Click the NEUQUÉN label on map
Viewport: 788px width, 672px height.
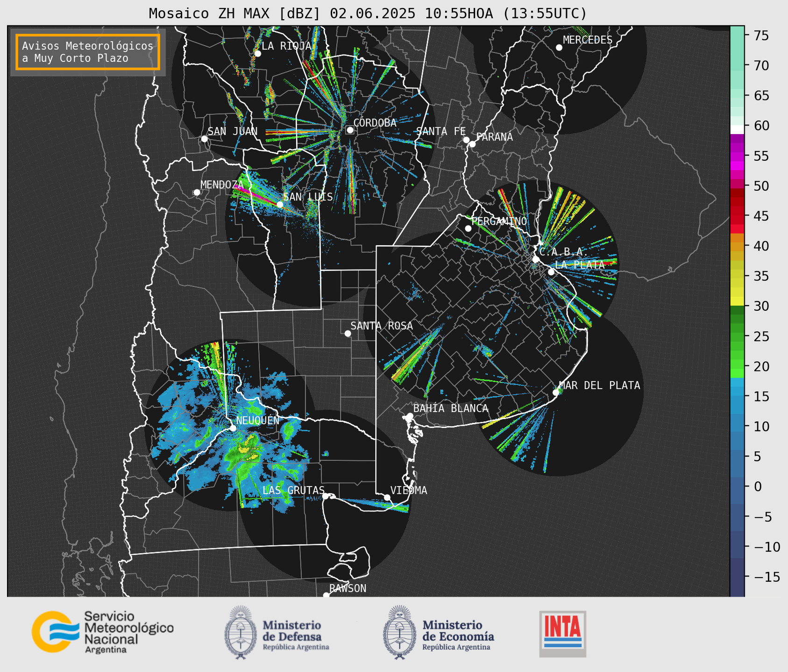(257, 421)
